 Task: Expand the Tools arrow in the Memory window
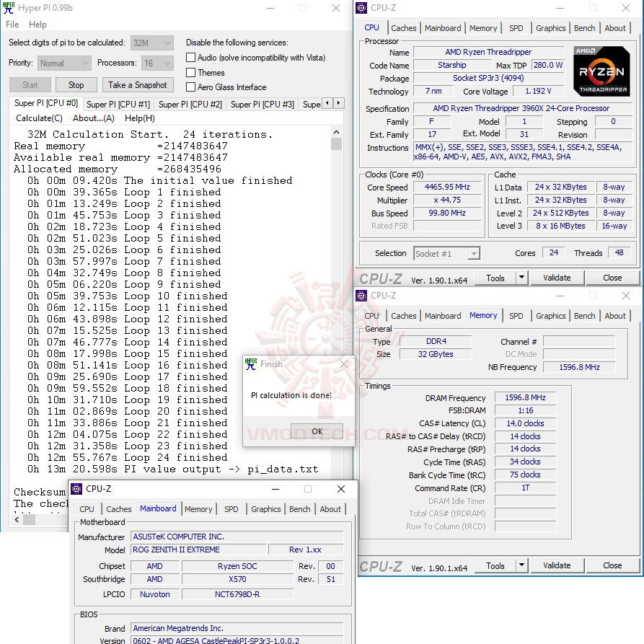[x=521, y=565]
